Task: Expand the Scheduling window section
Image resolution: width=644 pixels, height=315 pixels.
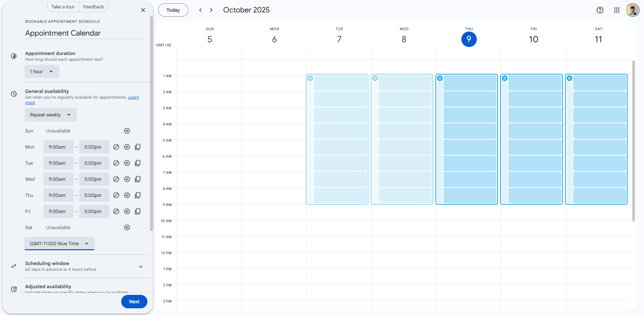Action: point(141,266)
